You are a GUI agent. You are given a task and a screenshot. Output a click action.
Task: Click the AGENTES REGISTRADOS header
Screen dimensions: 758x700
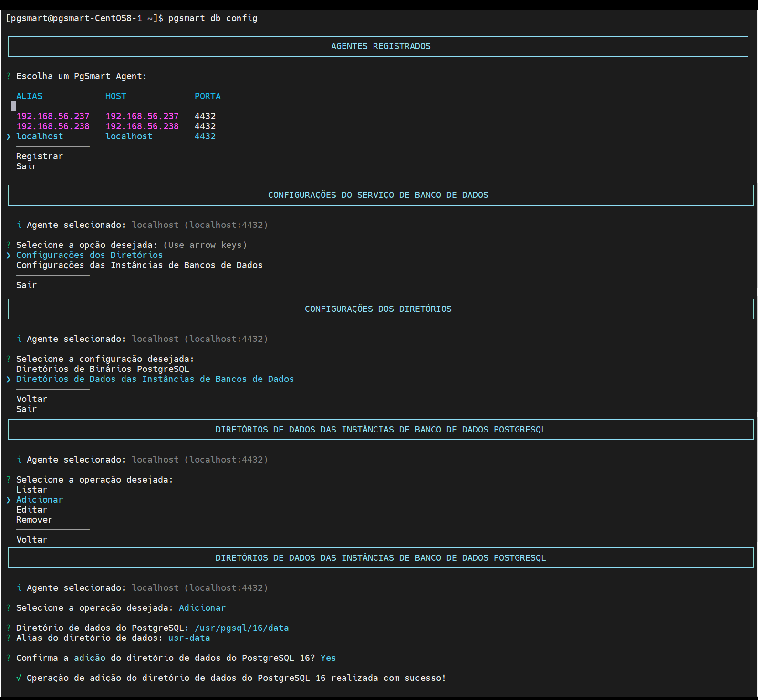pyautogui.click(x=381, y=46)
